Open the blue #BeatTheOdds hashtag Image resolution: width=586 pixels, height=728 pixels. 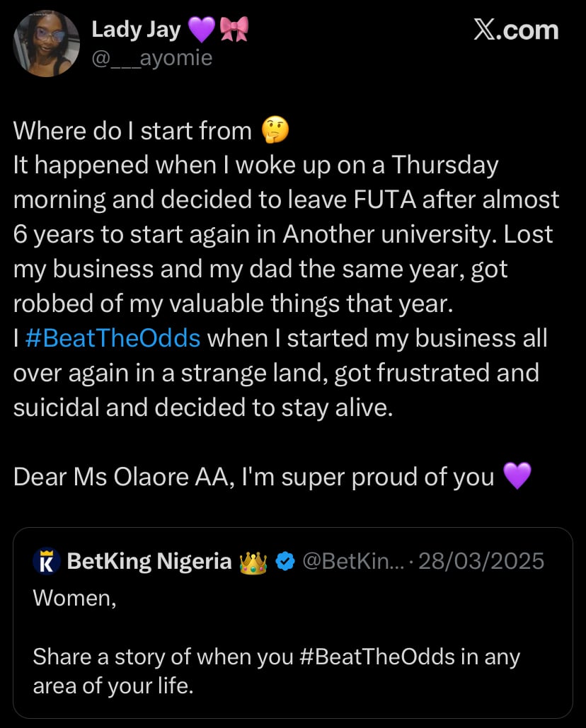pyautogui.click(x=113, y=338)
